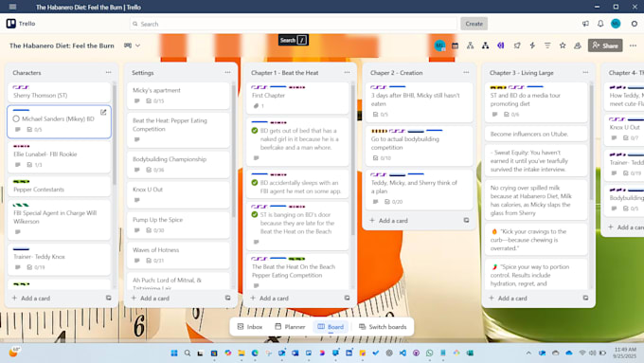
Task: Add a card to Chapter 1 list
Action: [x=269, y=298]
